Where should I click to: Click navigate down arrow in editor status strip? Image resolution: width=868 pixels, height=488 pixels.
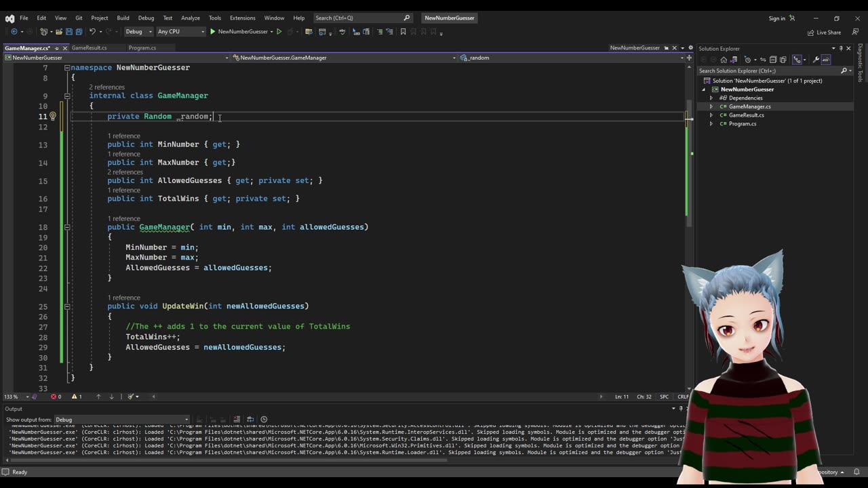(111, 396)
